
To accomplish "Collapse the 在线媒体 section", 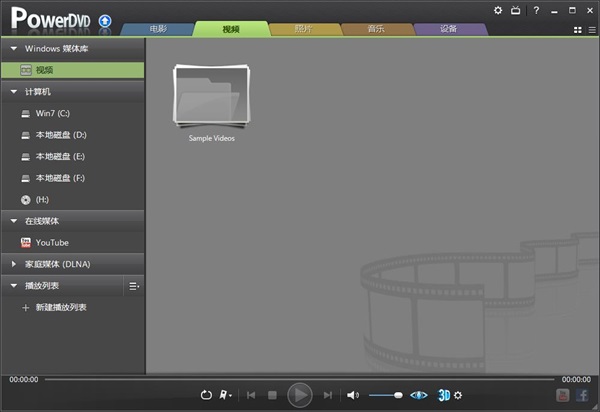I will click(x=14, y=221).
